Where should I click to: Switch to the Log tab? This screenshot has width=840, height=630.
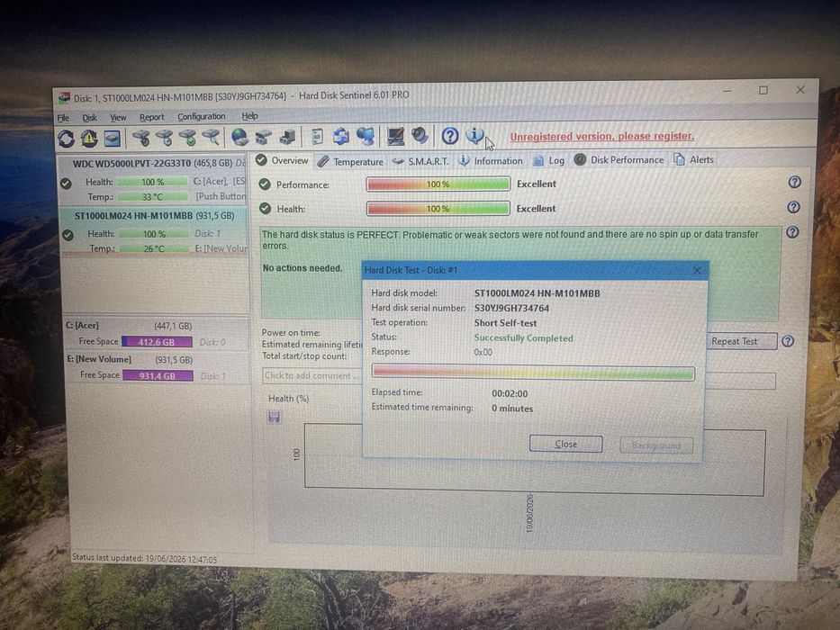pos(548,160)
